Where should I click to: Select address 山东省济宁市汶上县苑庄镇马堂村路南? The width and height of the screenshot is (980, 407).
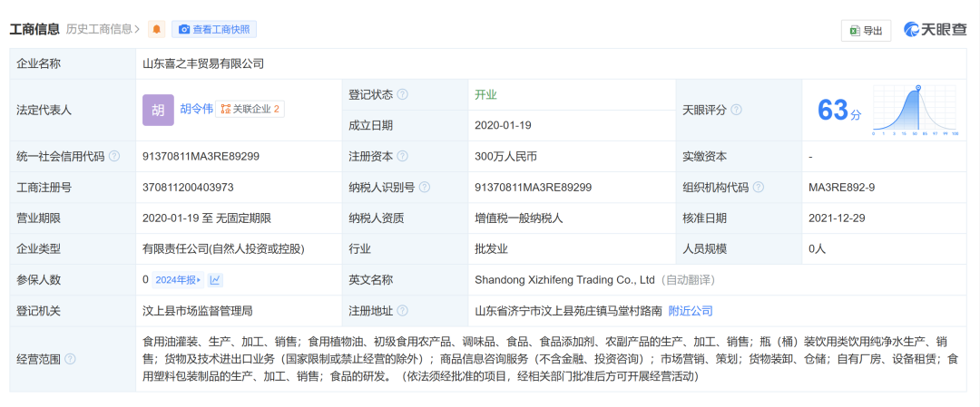tap(567, 311)
